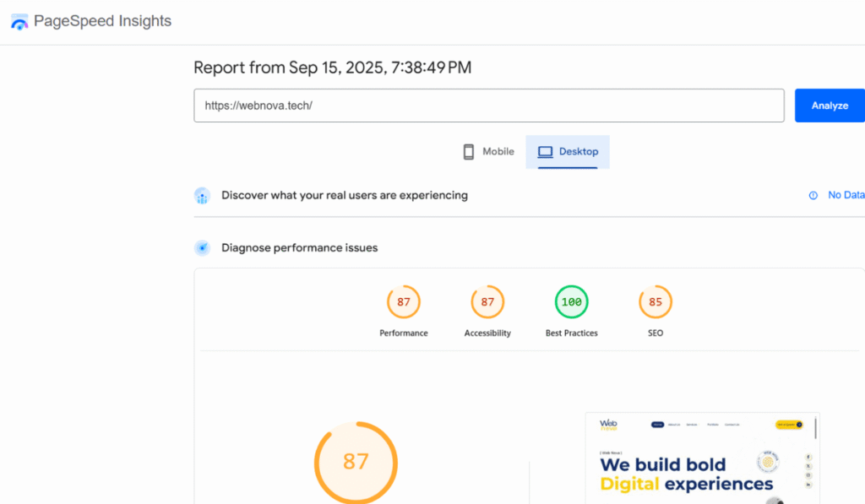Click the Diagnose performance issues icon
Screen dimensions: 865x504
[x=202, y=248]
